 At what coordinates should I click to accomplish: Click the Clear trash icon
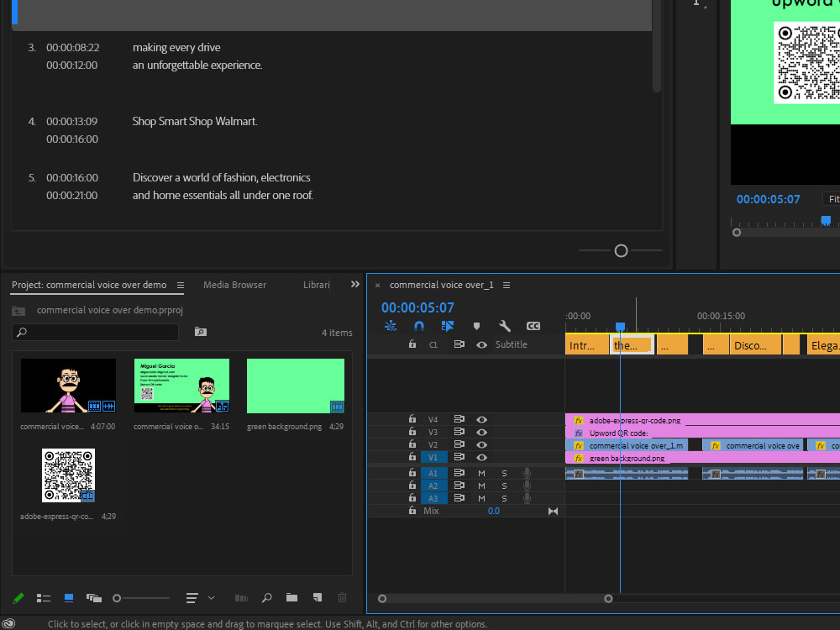(x=343, y=597)
